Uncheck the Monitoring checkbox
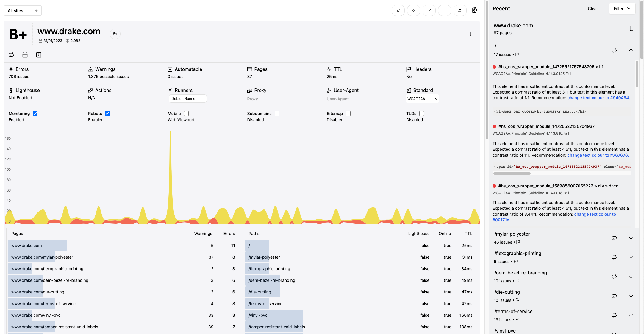This screenshot has height=334, width=644. pos(35,114)
